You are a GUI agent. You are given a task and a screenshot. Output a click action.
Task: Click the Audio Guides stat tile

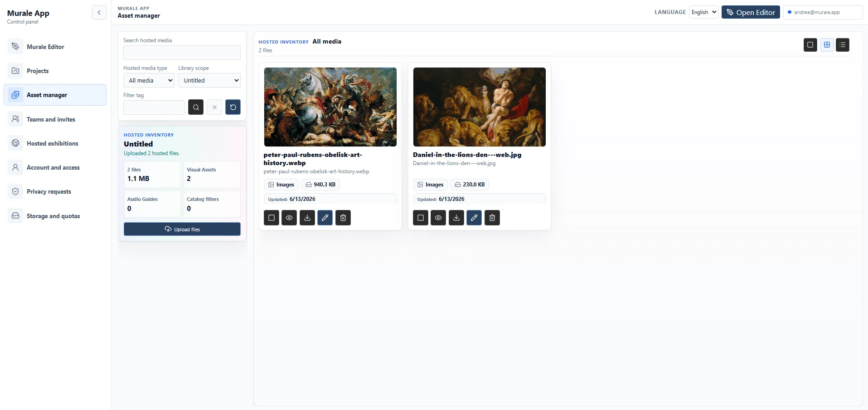tap(152, 204)
